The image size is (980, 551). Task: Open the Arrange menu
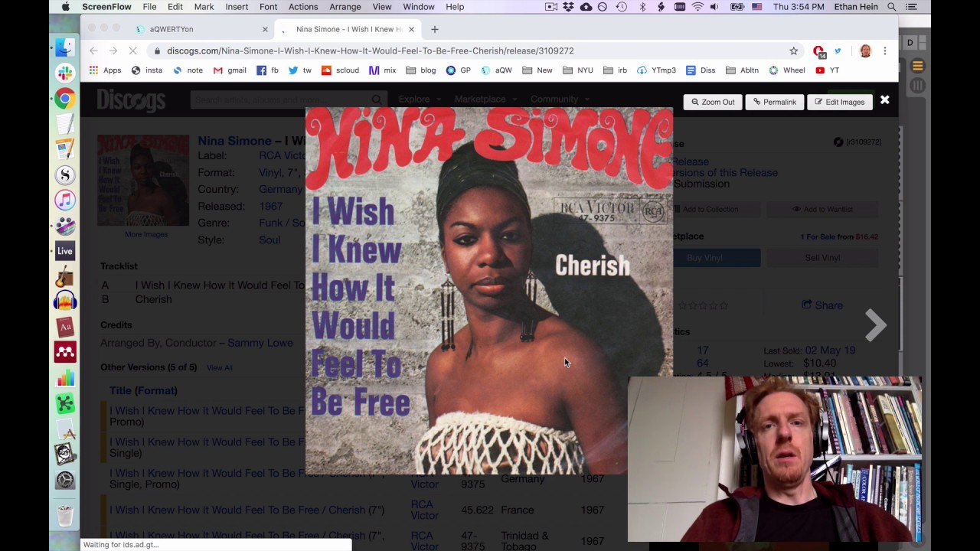[x=345, y=7]
